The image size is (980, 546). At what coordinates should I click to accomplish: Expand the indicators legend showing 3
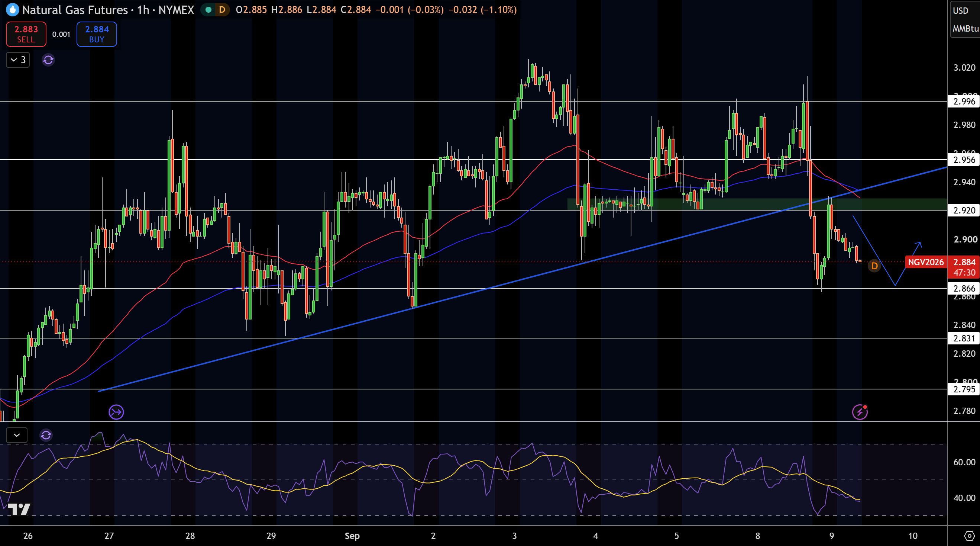click(18, 60)
